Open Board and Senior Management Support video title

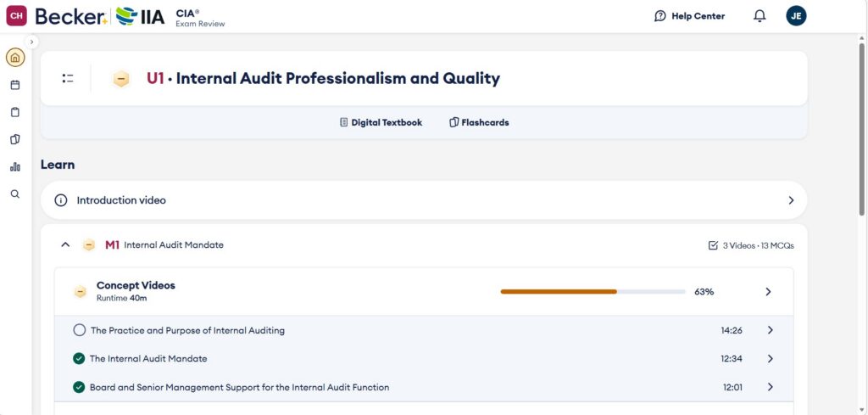click(239, 388)
